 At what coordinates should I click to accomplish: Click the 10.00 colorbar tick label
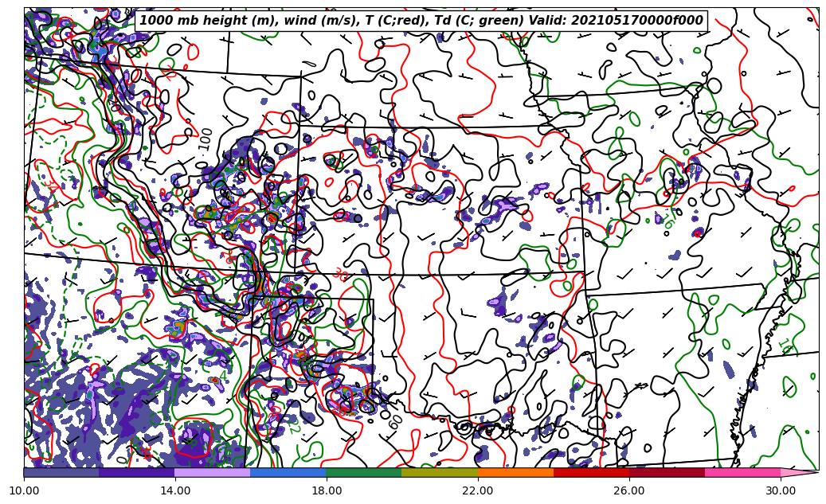click(24, 490)
